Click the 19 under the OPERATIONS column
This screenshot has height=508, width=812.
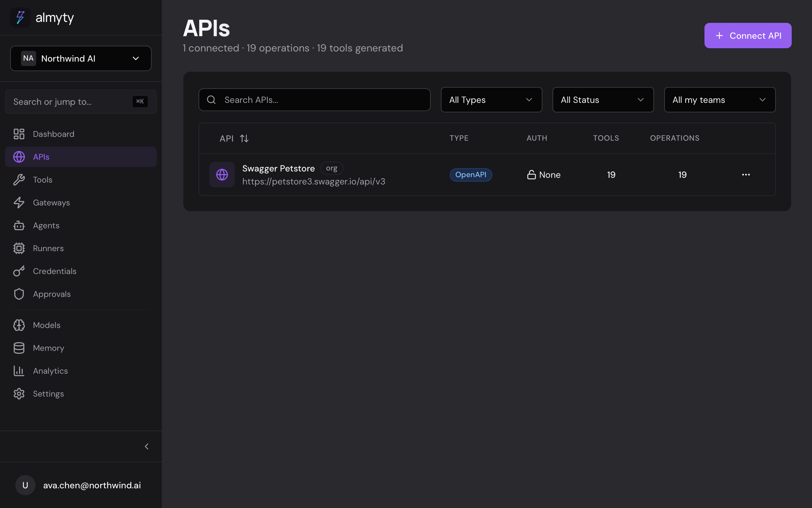pos(682,175)
